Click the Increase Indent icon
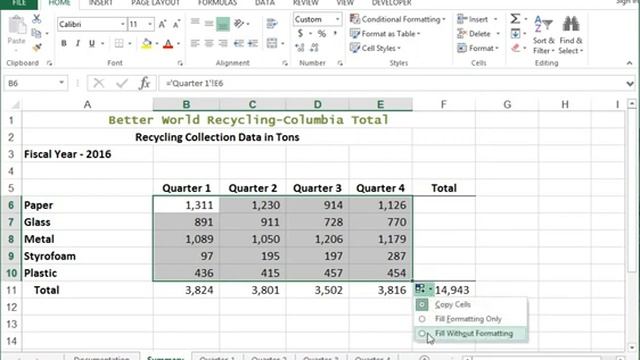 pos(253,43)
